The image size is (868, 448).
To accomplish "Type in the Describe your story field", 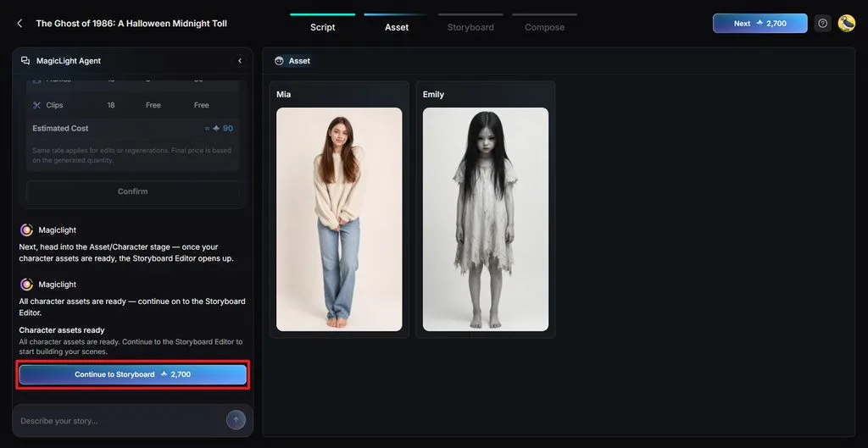I will click(x=120, y=421).
